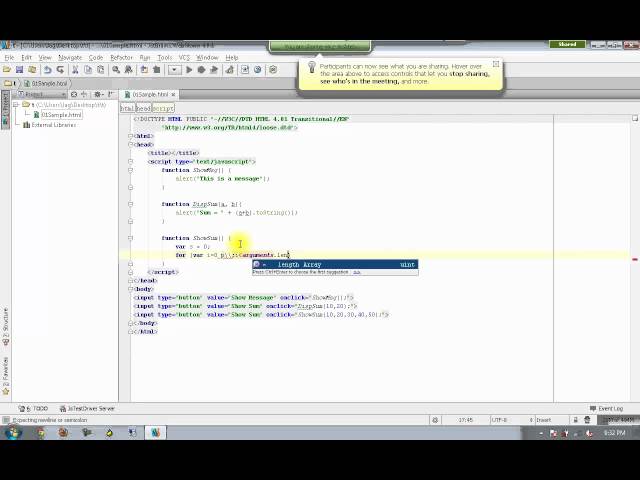Click the Replace toolbar icon next to Find
640x480 pixels.
129,70
